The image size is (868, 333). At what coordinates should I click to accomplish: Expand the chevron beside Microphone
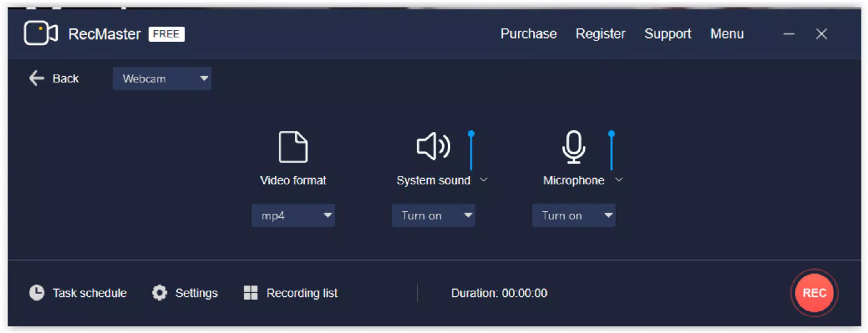pyautogui.click(x=619, y=180)
